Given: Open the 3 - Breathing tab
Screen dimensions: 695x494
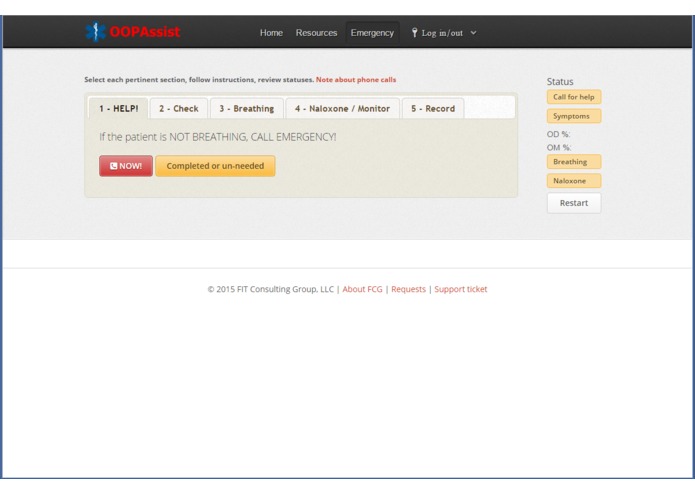Looking at the screenshot, I should coord(246,109).
